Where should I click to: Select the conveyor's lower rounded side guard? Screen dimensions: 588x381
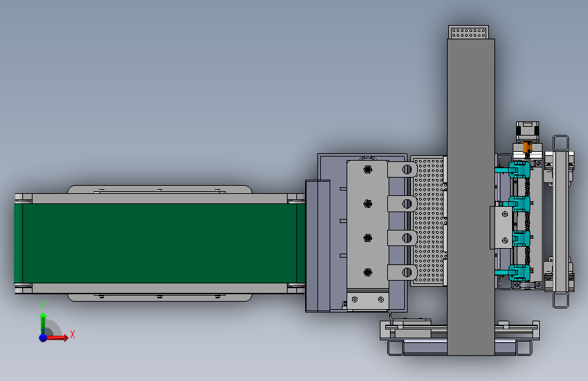pos(159,298)
